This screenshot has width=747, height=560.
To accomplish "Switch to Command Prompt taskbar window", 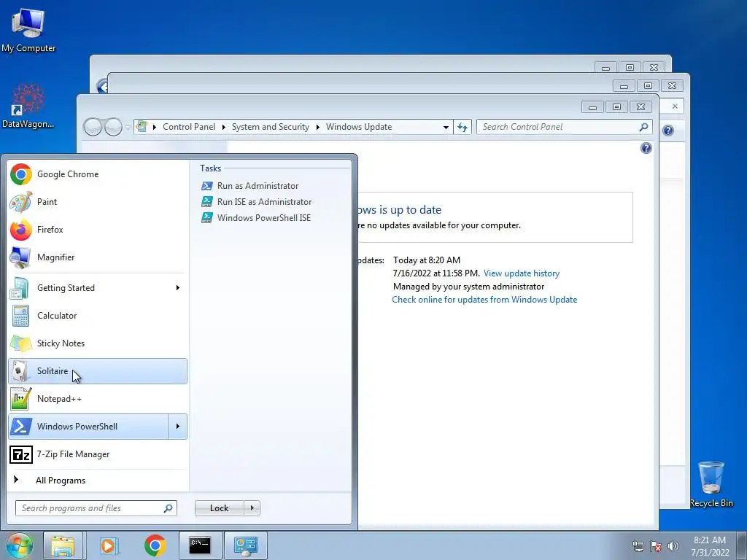I will coord(200,545).
